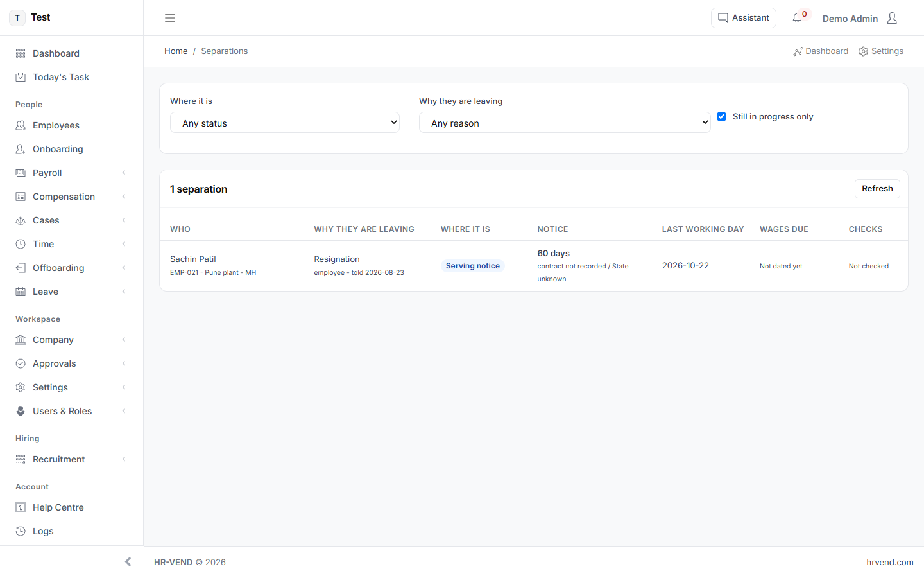Viewport: 924px width, 578px height.
Task: Expand the Offboarding submenu chevron
Action: coord(124,268)
